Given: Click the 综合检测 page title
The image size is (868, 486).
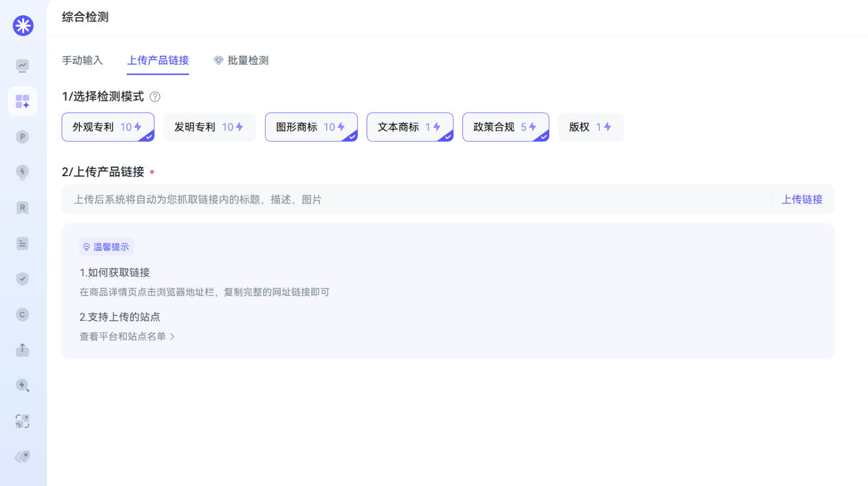Looking at the screenshot, I should coord(85,17).
